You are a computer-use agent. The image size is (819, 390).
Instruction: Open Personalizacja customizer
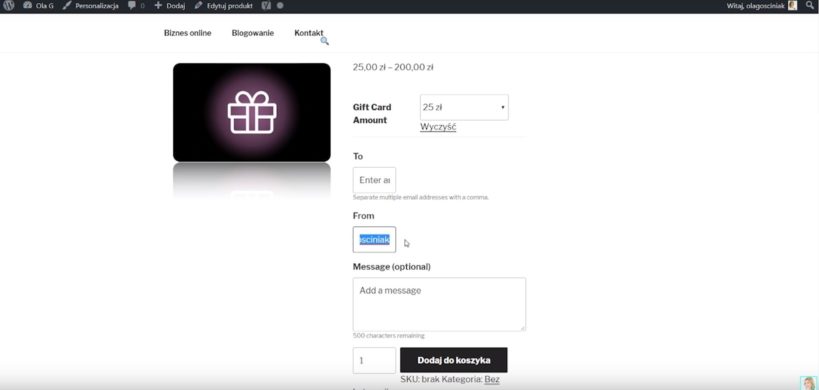pyautogui.click(x=90, y=6)
